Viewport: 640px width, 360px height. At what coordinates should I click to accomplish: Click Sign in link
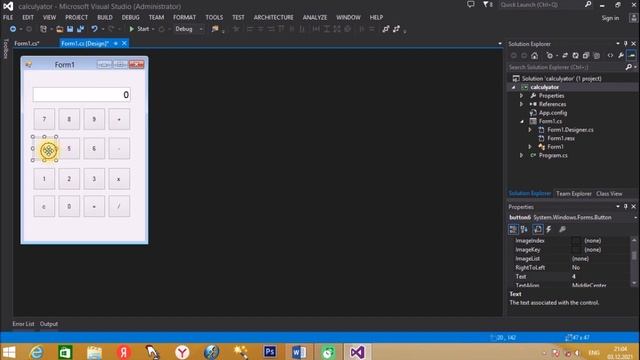tap(610, 18)
